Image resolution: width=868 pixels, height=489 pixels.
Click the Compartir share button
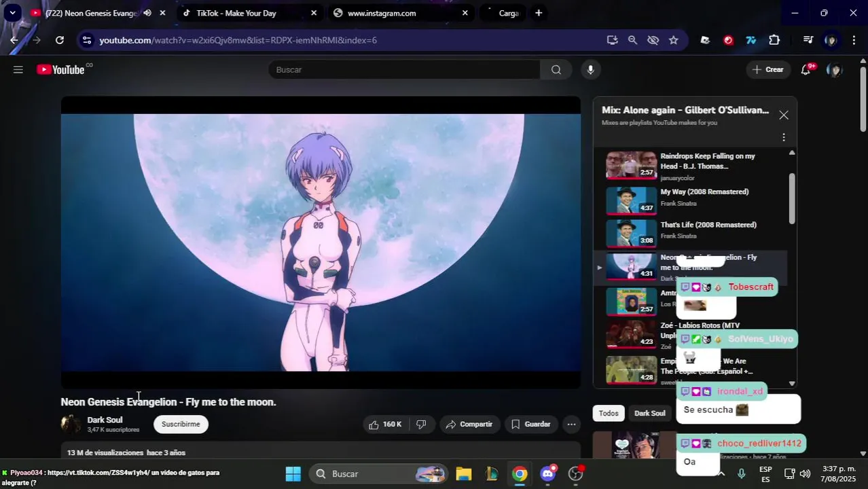[469, 424]
